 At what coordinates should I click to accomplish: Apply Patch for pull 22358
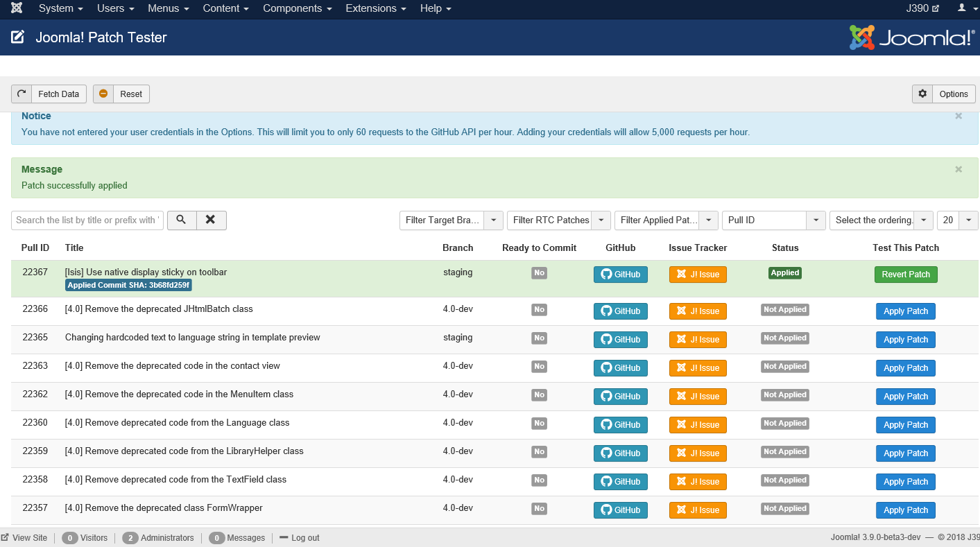(906, 482)
